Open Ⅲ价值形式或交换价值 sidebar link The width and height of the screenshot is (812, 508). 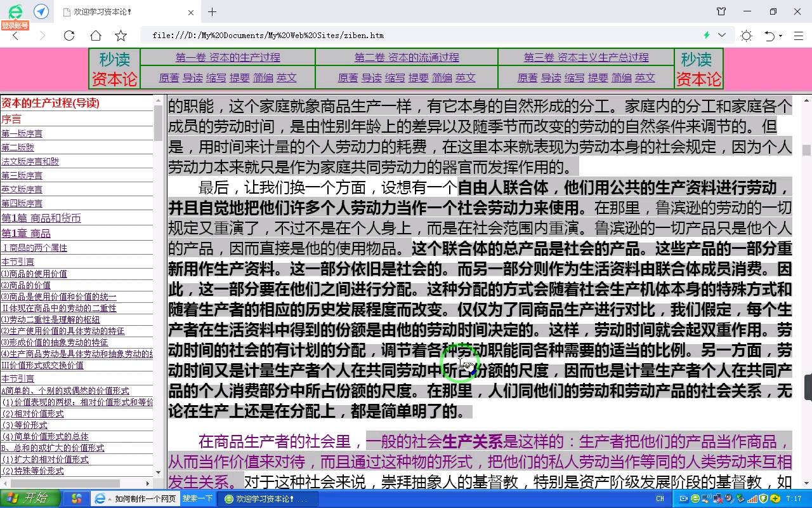[x=43, y=365]
